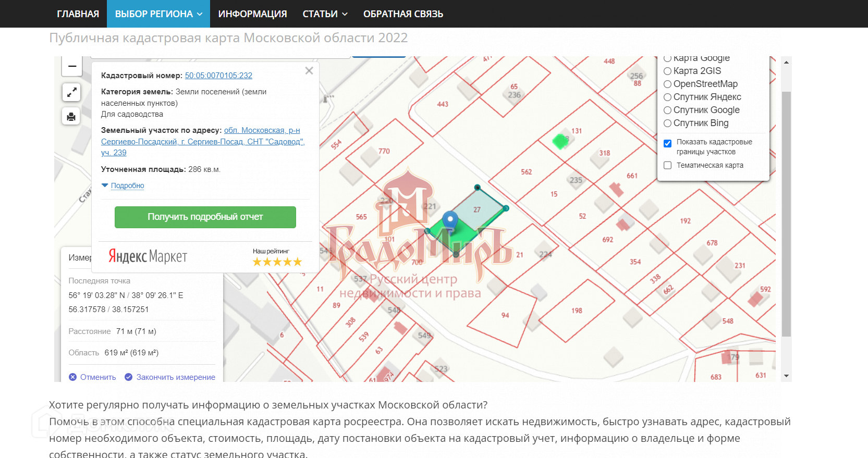Click Закончить измерение link
The height and width of the screenshot is (458, 868).
point(176,377)
